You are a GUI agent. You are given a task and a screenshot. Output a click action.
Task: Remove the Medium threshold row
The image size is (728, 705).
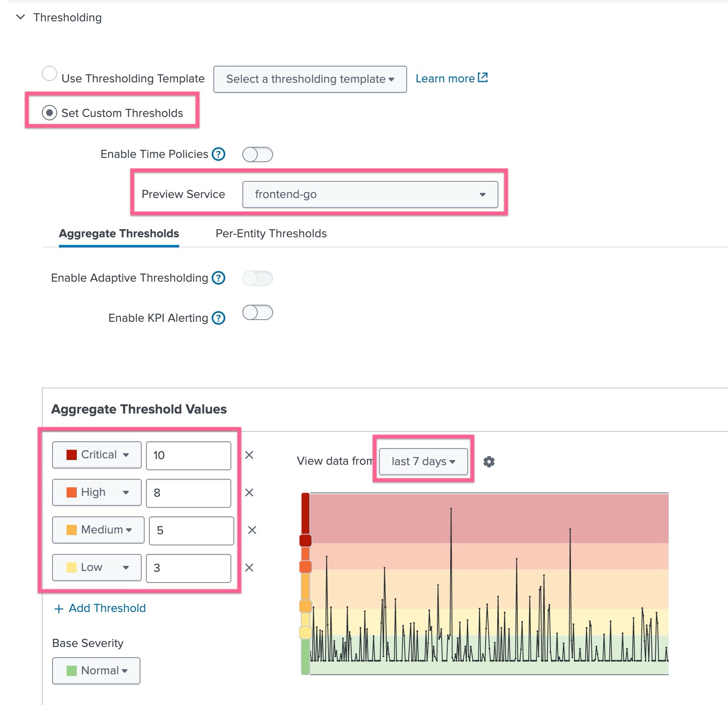(252, 530)
